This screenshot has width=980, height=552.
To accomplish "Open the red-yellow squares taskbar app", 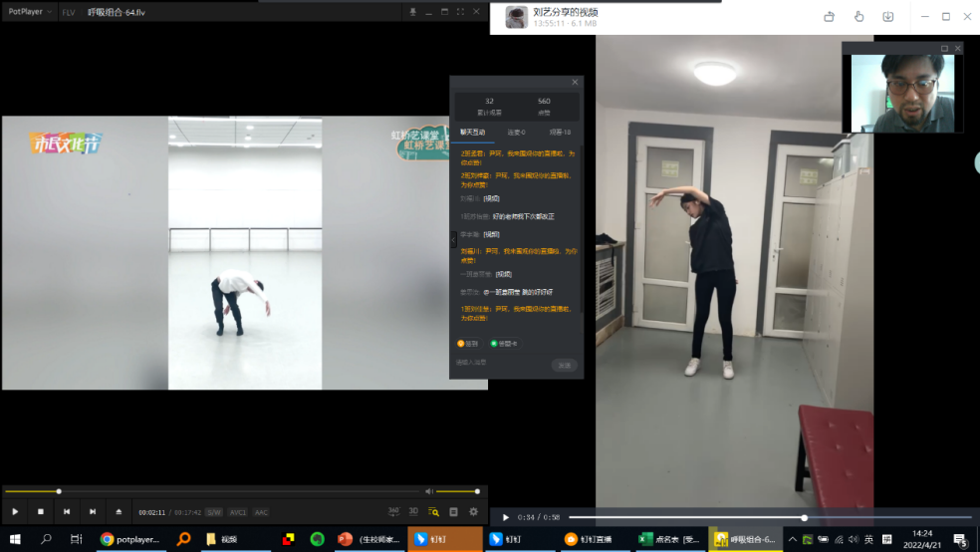I will tap(288, 539).
